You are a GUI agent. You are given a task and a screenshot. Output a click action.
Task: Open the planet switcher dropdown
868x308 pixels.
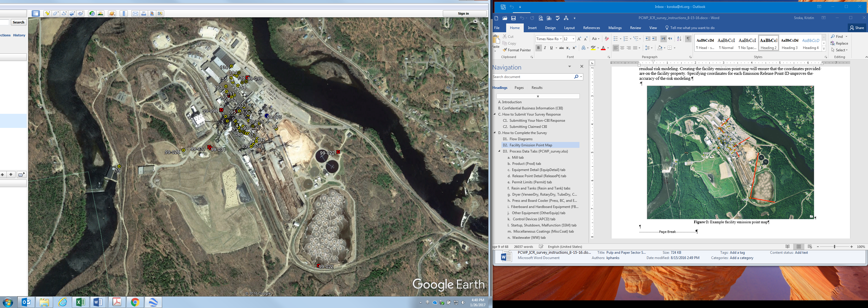click(112, 13)
